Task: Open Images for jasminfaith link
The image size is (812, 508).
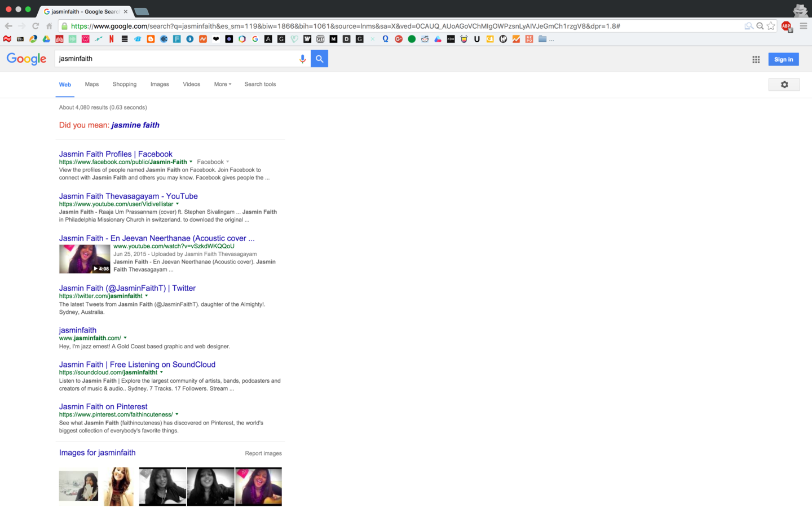Action: coord(97,453)
